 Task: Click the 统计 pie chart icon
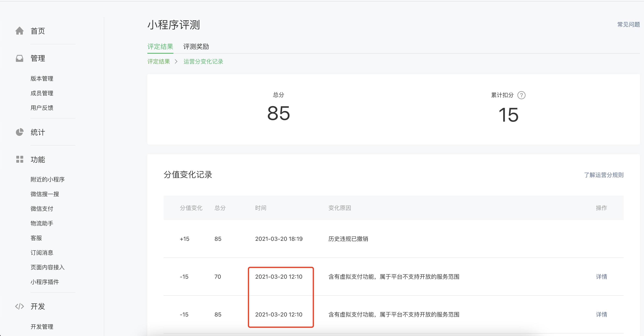coord(20,132)
